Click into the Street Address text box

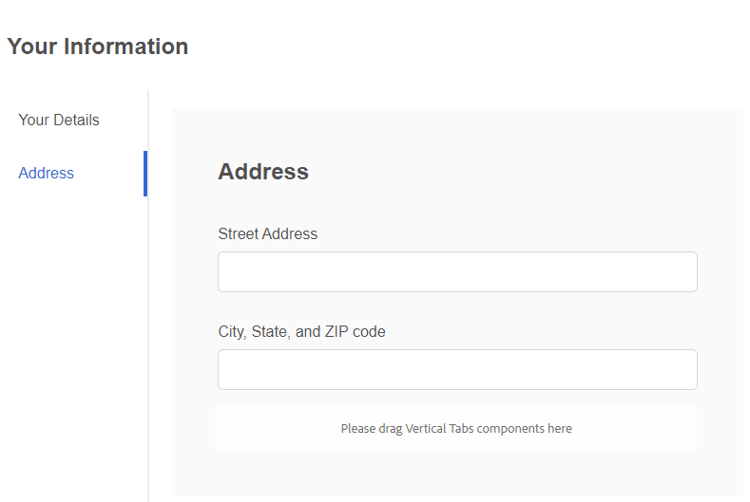[457, 272]
